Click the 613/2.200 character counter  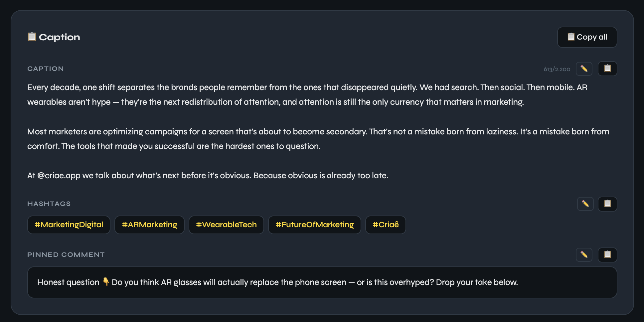pyautogui.click(x=557, y=69)
